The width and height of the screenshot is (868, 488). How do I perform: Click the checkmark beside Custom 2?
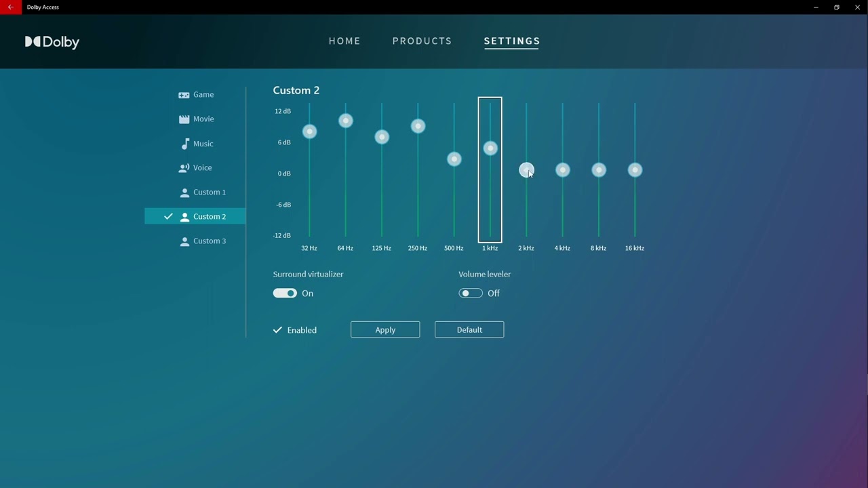pyautogui.click(x=168, y=216)
